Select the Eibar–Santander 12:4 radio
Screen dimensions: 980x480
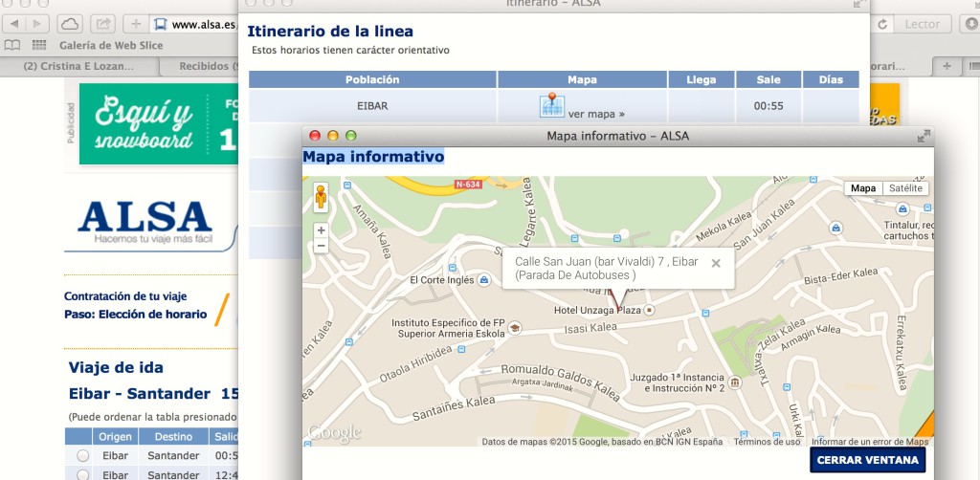[x=82, y=475]
